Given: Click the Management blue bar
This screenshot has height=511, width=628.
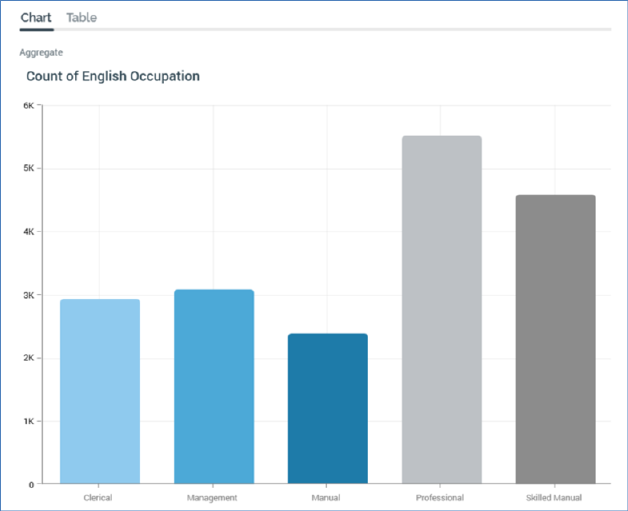Looking at the screenshot, I should click(x=214, y=386).
